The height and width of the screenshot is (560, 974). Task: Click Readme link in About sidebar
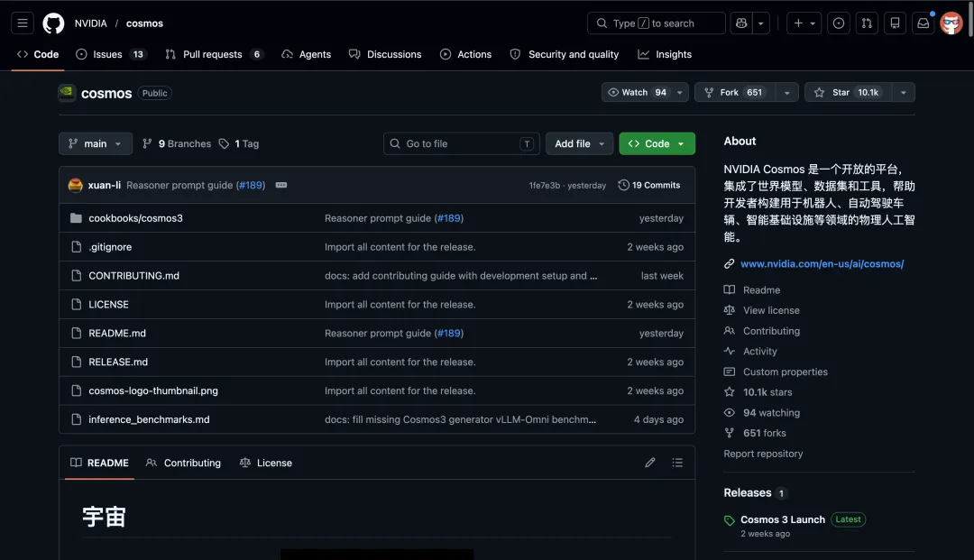[752, 290]
